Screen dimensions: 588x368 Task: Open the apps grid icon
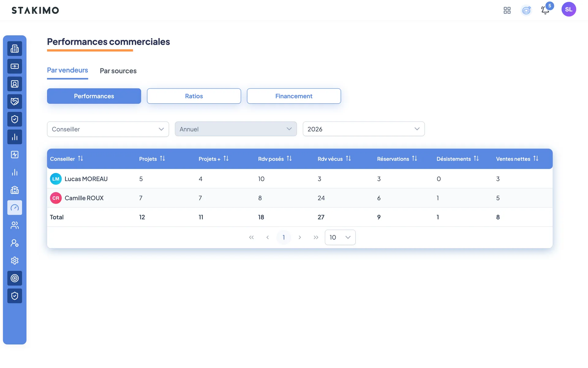(507, 10)
